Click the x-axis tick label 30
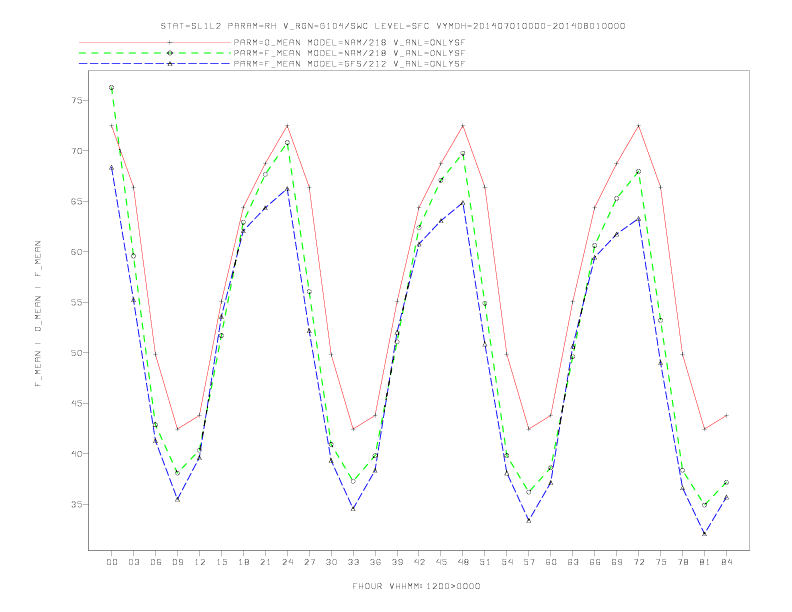The image size is (792, 612). coord(331,562)
